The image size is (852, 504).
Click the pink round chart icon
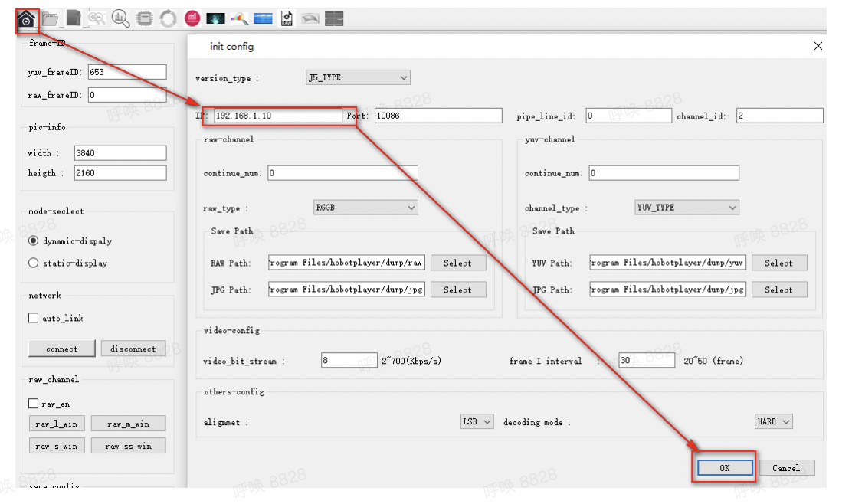pos(192,19)
